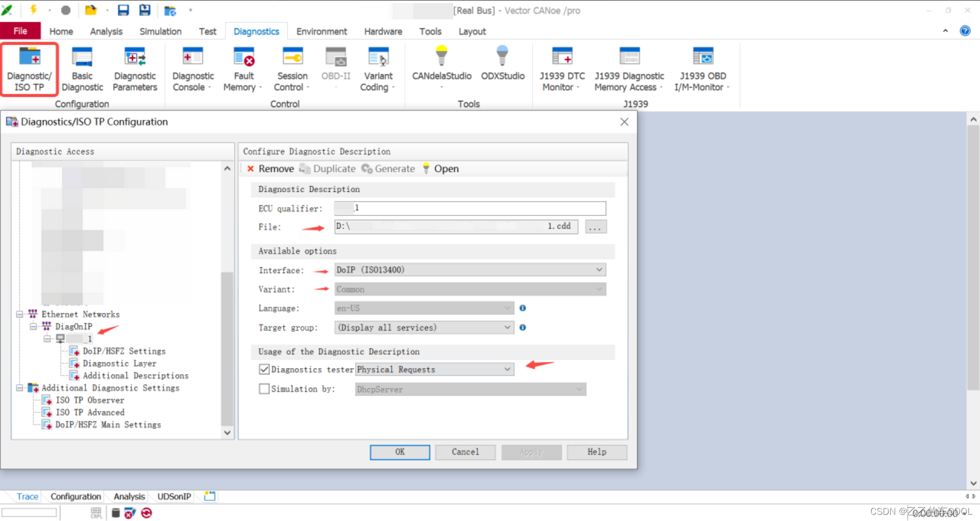
Task: Click Generate in the description toolbar
Action: 388,169
